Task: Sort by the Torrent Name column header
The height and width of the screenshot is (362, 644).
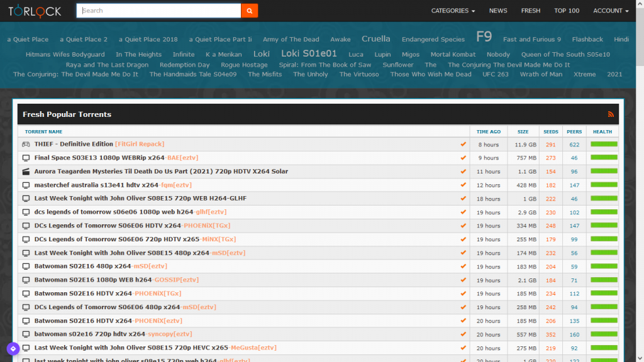Action: (43, 132)
